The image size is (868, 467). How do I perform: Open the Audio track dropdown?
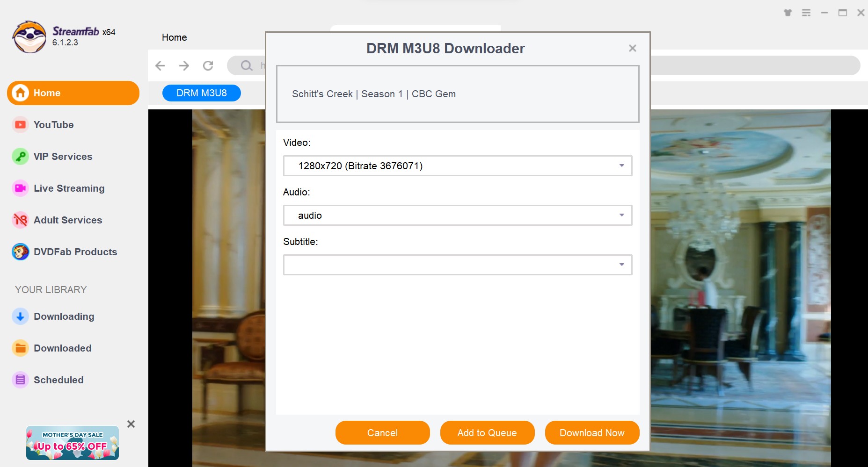tap(458, 216)
